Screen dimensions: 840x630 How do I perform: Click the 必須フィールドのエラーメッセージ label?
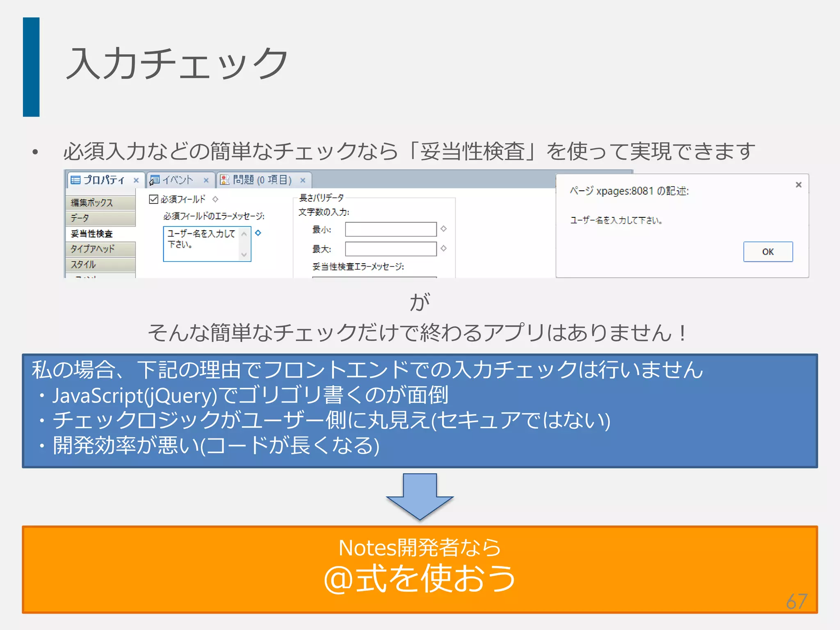[214, 216]
